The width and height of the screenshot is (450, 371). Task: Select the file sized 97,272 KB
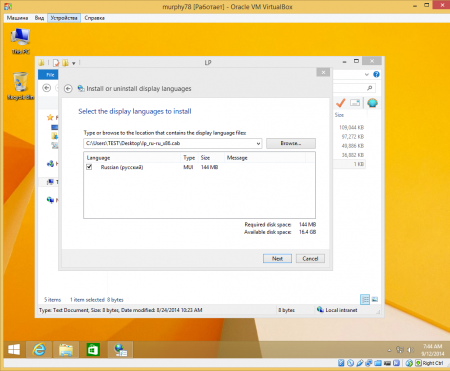click(x=352, y=137)
